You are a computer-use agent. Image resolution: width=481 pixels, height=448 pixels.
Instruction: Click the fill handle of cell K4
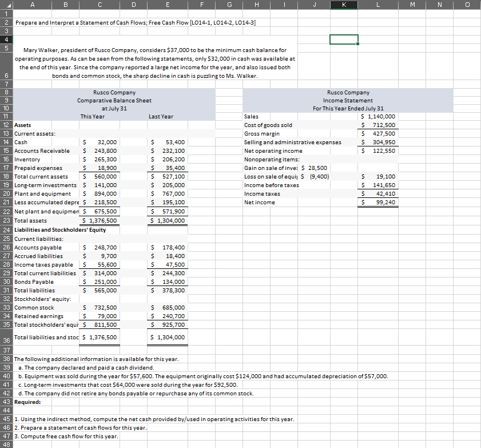coord(357,44)
